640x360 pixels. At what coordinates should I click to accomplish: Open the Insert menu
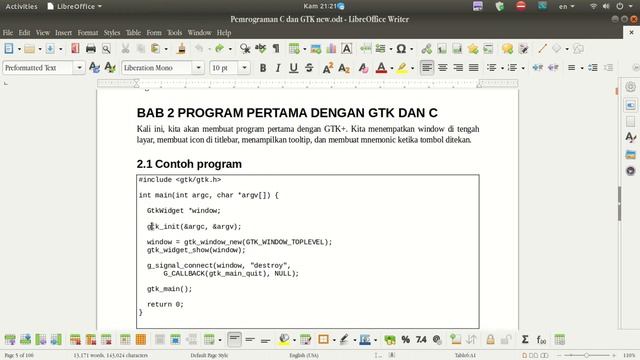point(63,33)
